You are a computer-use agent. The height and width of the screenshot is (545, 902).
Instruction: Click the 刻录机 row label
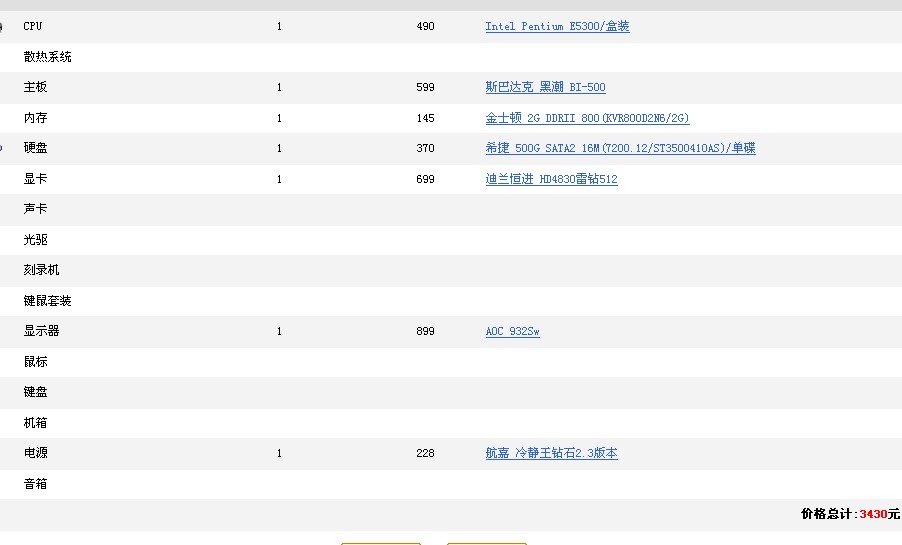click(x=41, y=270)
